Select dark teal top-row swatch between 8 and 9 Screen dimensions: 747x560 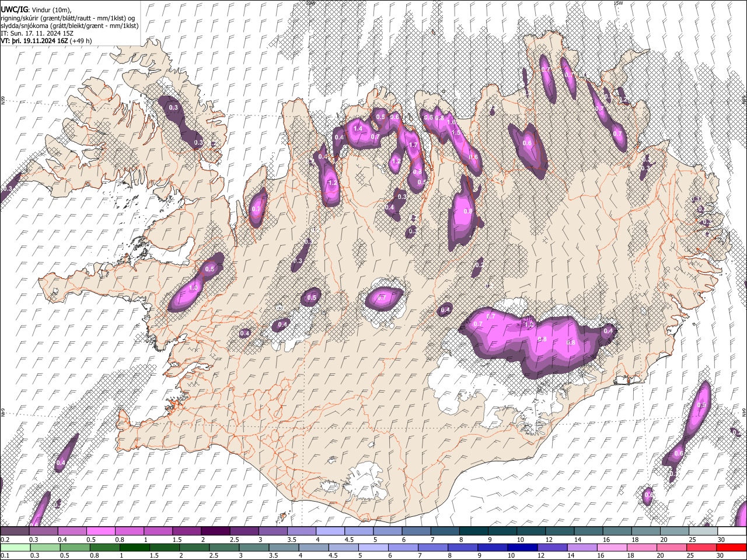pyautogui.click(x=474, y=531)
